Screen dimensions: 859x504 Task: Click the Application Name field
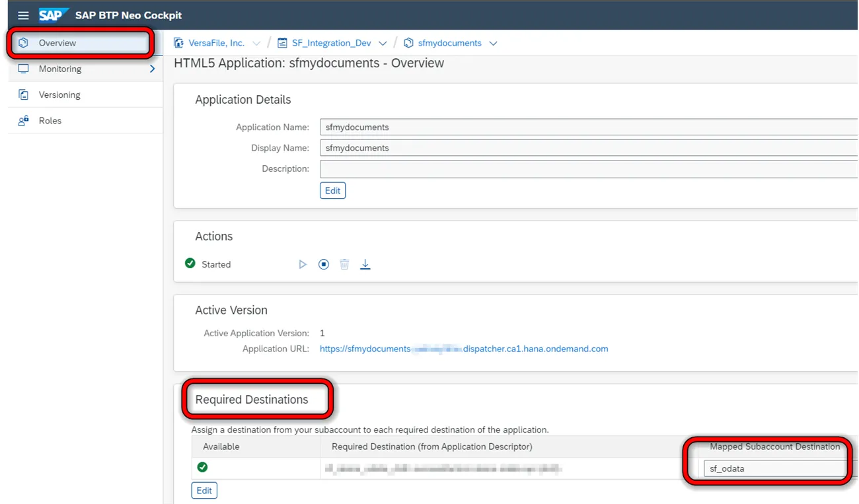click(588, 127)
